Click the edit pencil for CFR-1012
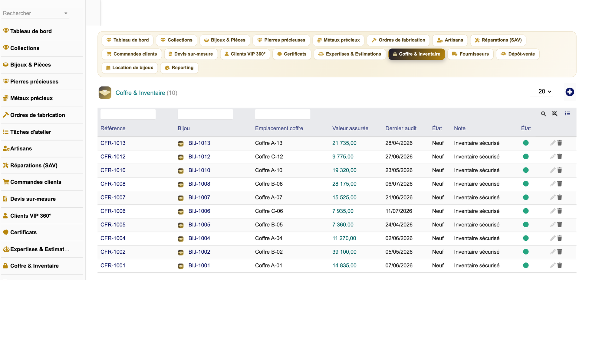This screenshot has width=589, height=364. tap(553, 157)
